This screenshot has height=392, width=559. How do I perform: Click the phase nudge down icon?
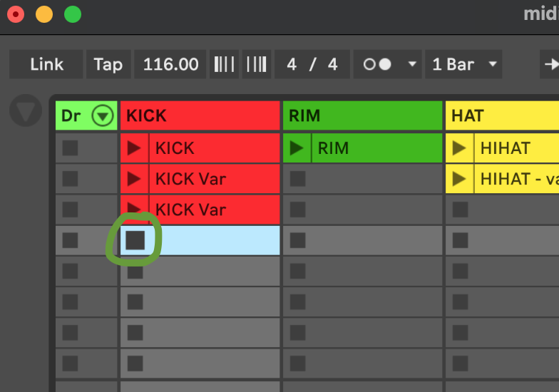click(224, 65)
